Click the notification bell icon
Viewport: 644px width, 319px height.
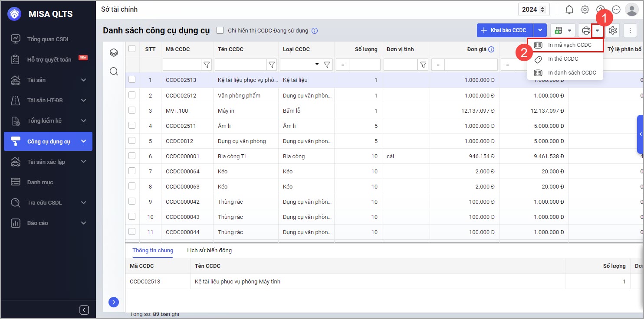569,10
